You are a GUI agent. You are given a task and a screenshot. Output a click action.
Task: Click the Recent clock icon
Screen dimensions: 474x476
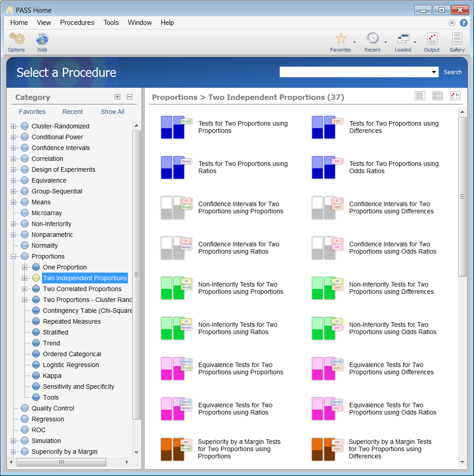[x=372, y=38]
